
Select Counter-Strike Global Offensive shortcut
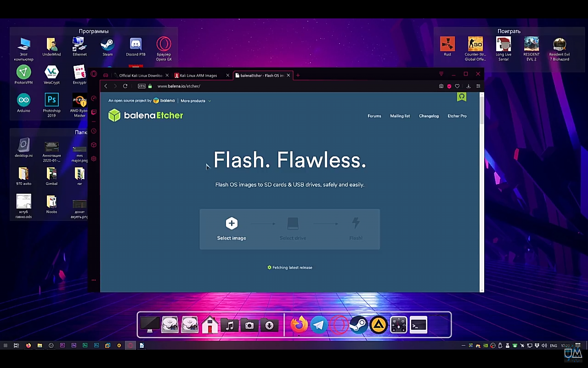[475, 49]
